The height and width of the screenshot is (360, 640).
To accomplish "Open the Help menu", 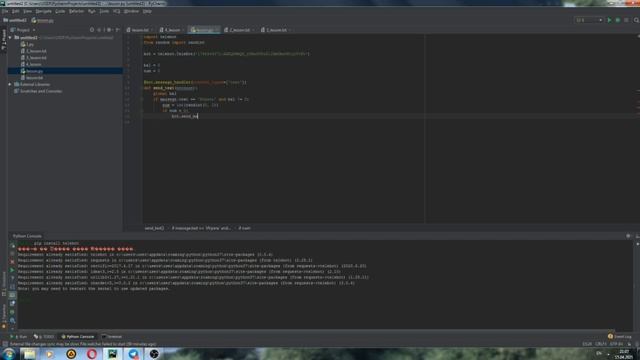I will pyautogui.click(x=147, y=11).
